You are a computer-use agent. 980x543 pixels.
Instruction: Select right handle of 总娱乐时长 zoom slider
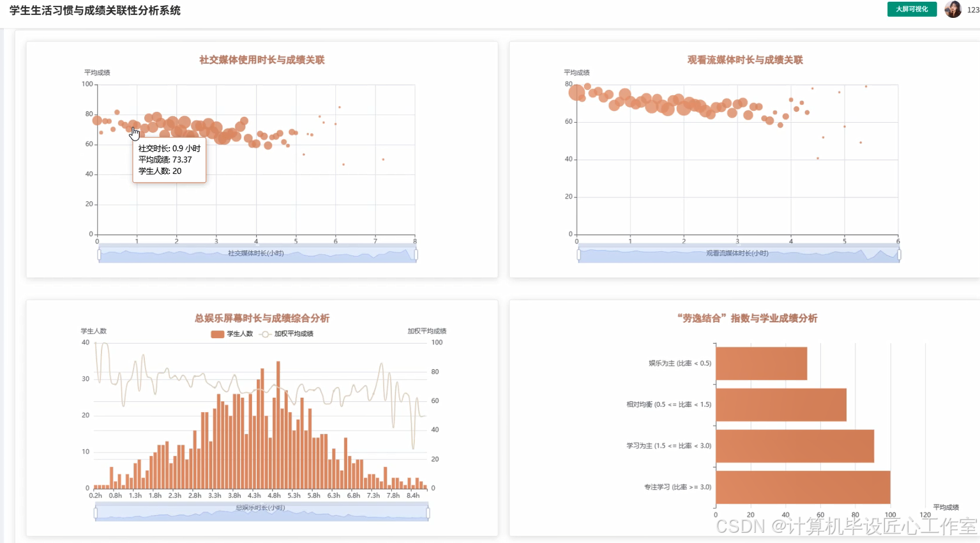[428, 512]
